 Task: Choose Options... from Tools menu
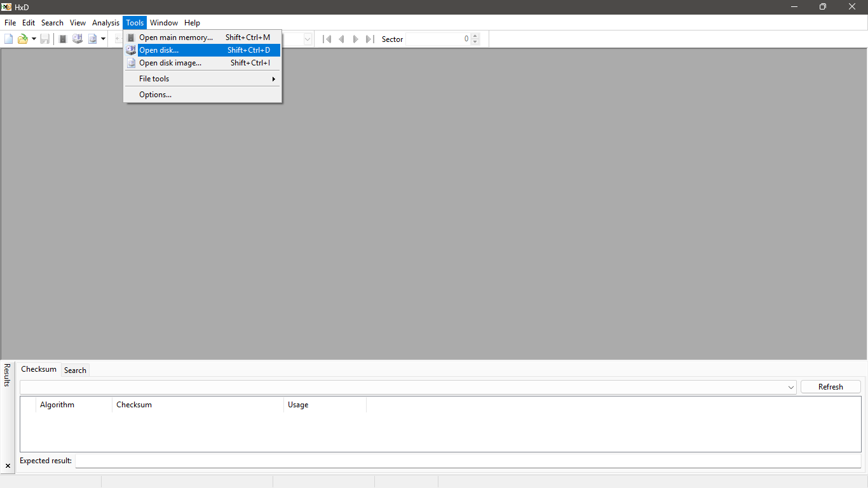pyautogui.click(x=203, y=95)
